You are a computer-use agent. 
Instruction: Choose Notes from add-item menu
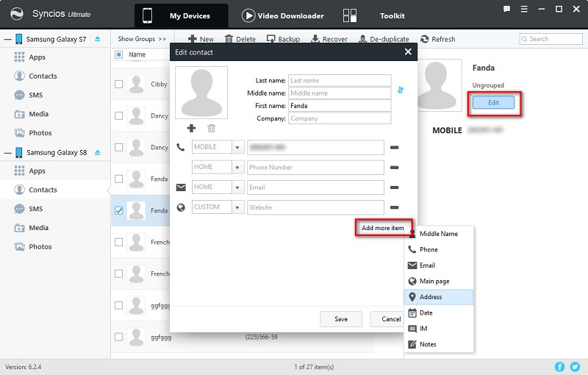[439, 344]
